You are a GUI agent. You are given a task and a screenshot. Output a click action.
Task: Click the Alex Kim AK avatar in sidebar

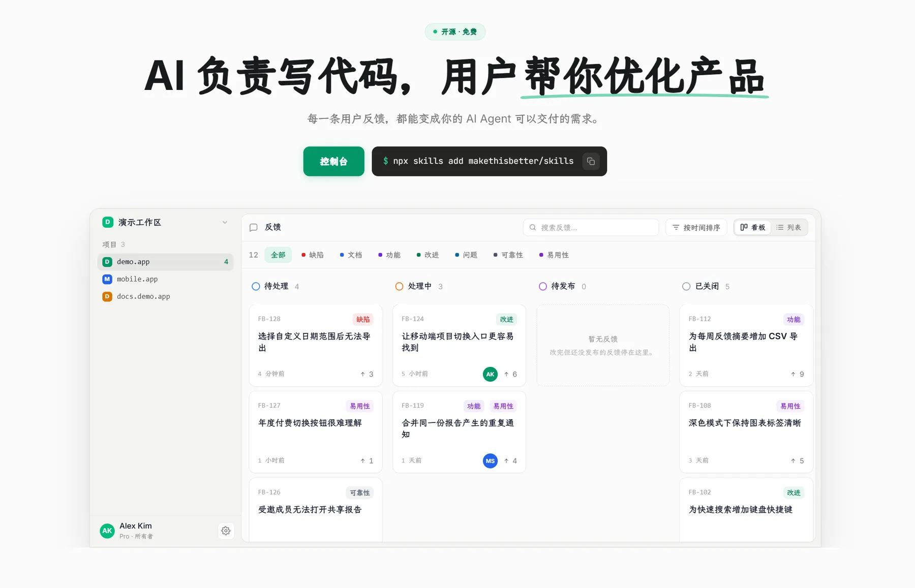[107, 531]
